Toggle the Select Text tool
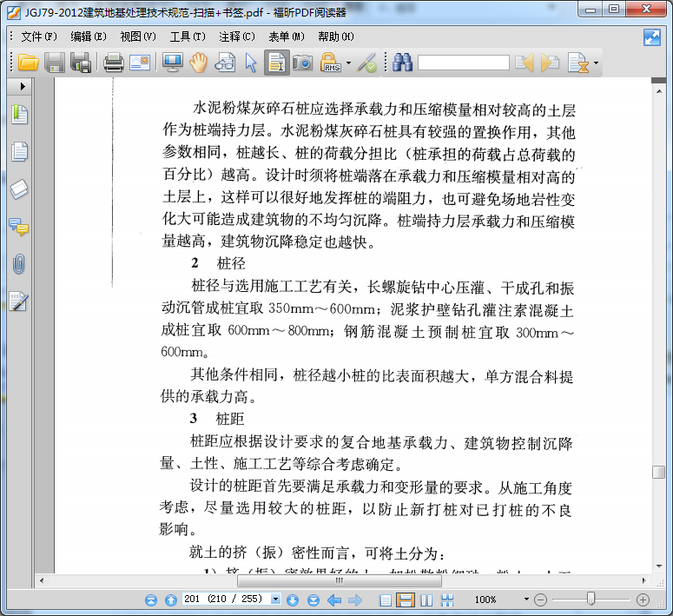This screenshot has height=616, width=673. coord(277,63)
